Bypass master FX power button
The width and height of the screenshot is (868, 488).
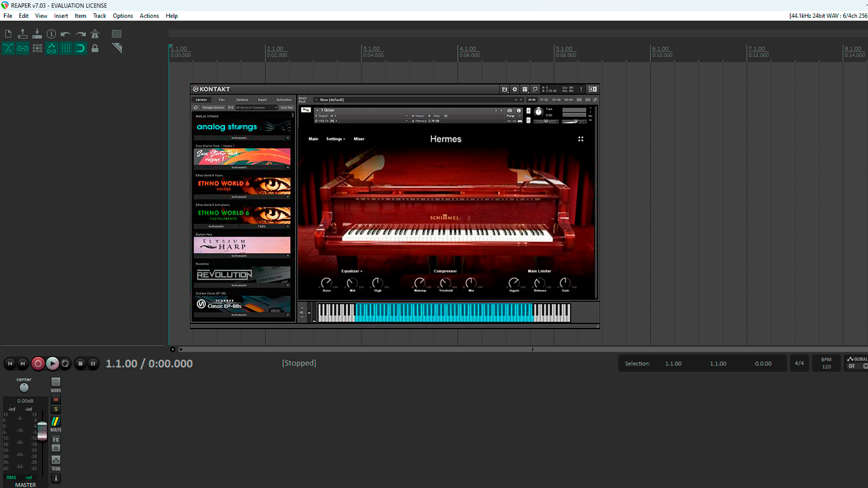pos(56,448)
